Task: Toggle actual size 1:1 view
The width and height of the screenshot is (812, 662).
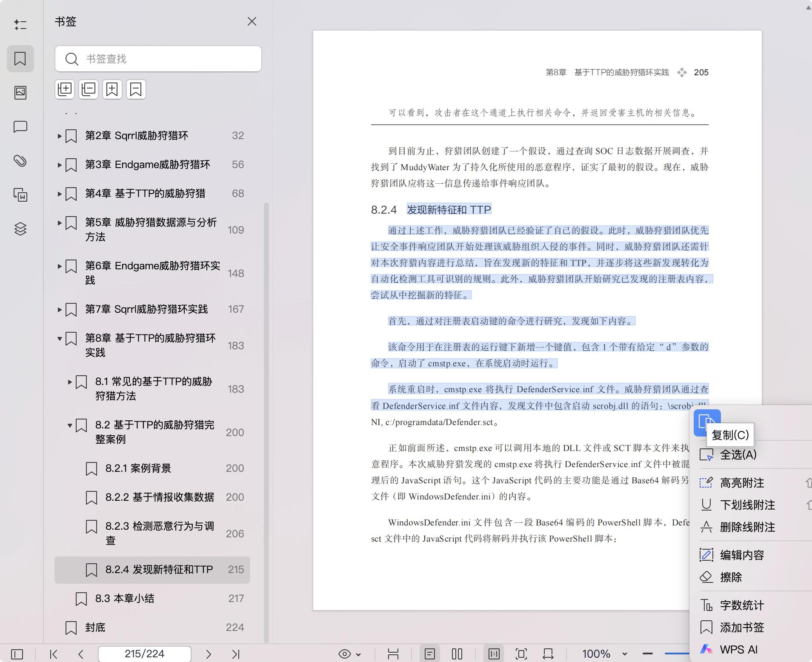Action: (494, 654)
